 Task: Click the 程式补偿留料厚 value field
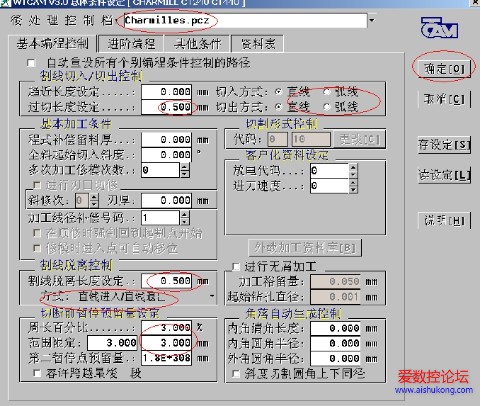[x=166, y=139]
